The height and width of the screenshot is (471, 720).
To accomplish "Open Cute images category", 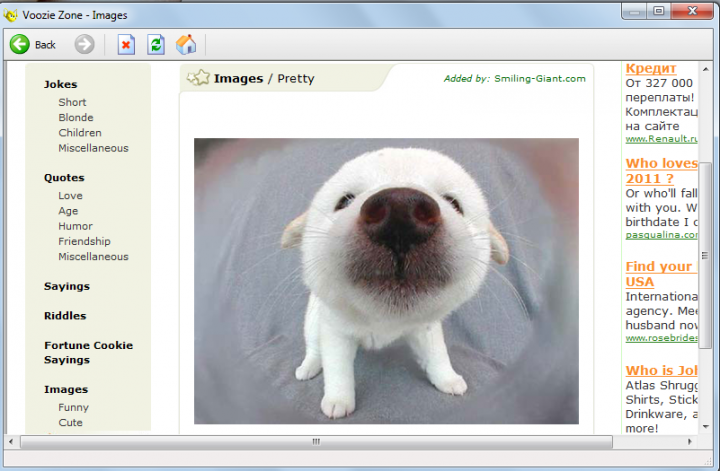I will click(x=70, y=422).
